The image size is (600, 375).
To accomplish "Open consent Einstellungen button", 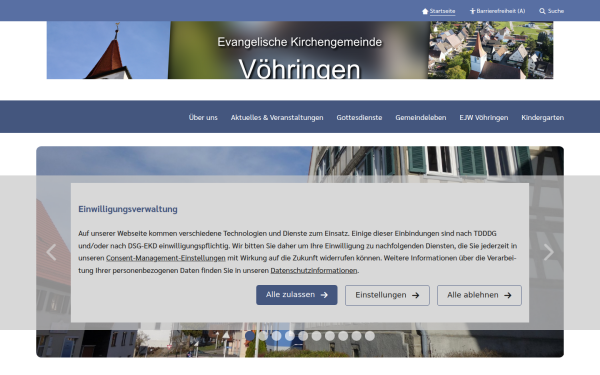I will [x=387, y=295].
